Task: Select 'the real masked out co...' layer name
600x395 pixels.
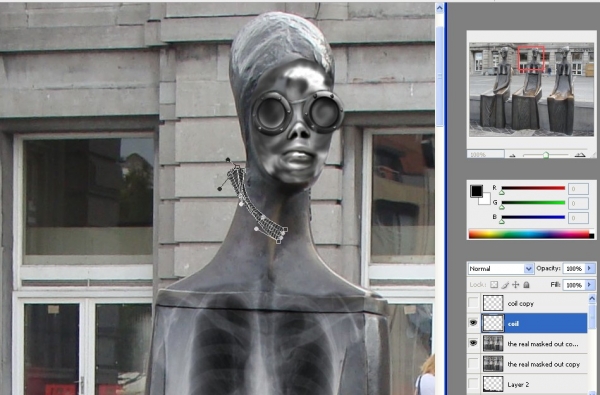Action: click(x=543, y=344)
